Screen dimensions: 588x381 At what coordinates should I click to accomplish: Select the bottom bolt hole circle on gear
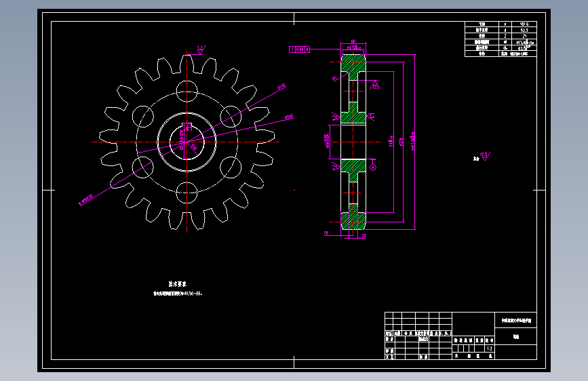tap(187, 193)
